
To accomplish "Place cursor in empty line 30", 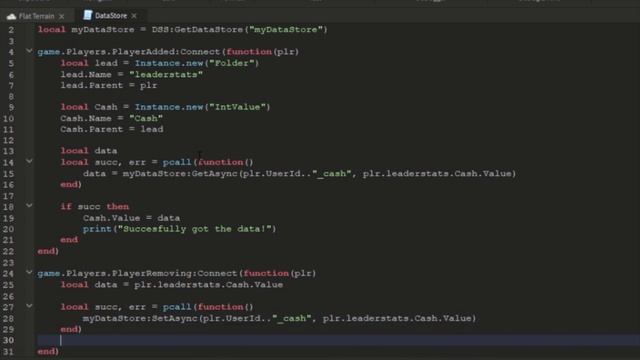I will tap(339, 340).
